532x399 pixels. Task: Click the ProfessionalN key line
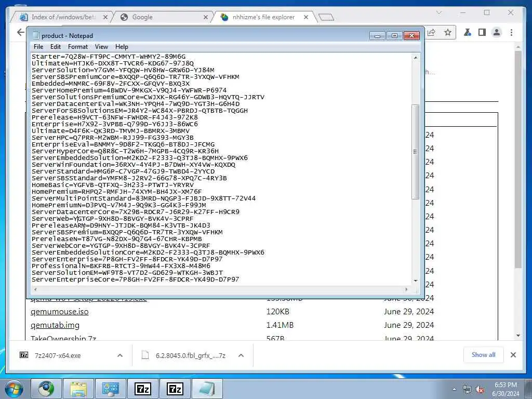click(121, 266)
